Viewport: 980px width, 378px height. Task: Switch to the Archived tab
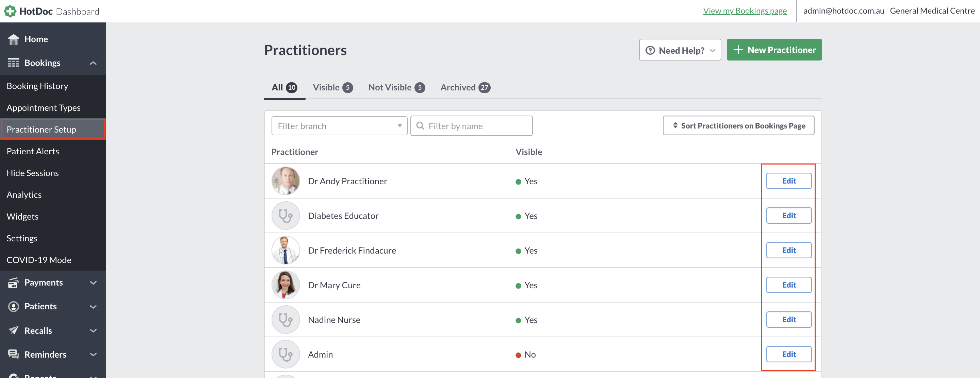pyautogui.click(x=465, y=88)
